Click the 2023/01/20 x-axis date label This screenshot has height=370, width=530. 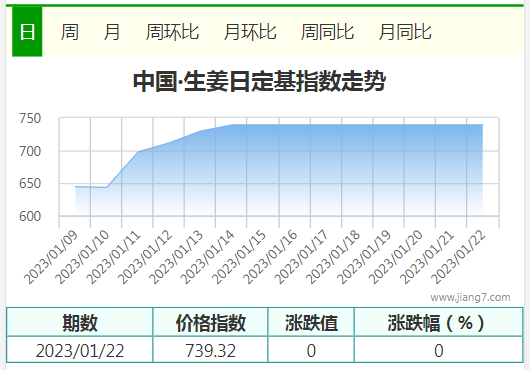(x=396, y=257)
